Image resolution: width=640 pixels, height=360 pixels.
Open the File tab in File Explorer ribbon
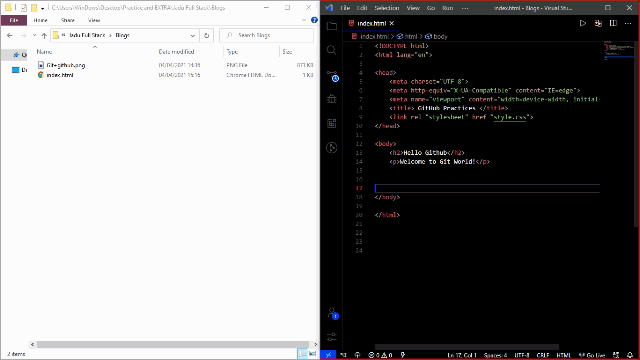pyautogui.click(x=14, y=20)
